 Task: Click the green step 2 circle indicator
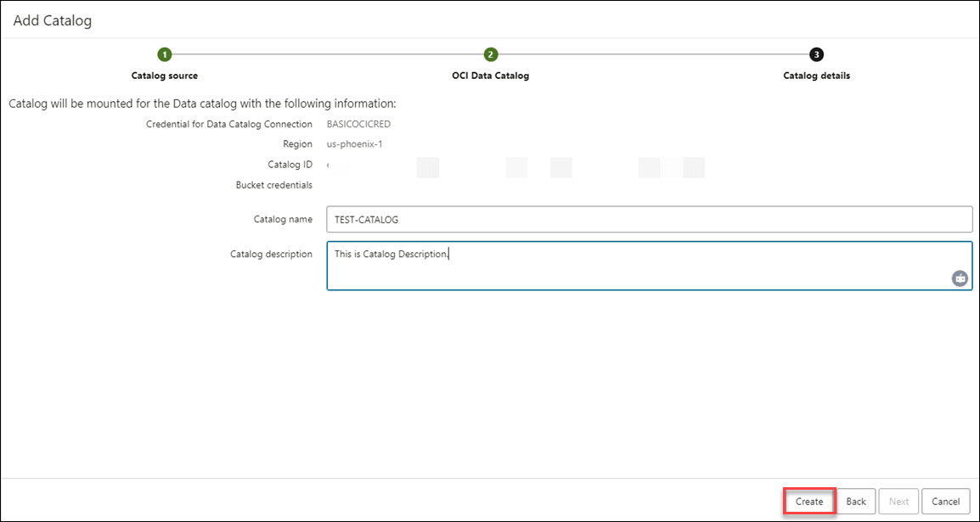pyautogui.click(x=490, y=53)
